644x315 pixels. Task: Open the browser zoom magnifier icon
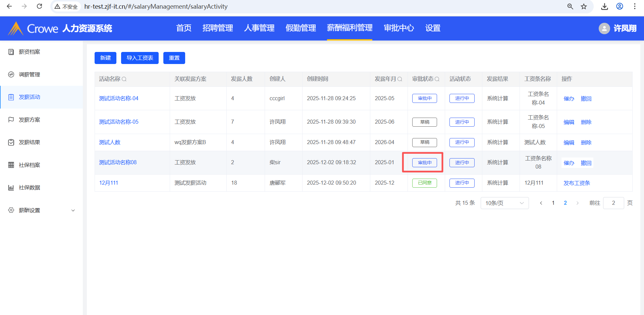click(x=570, y=6)
